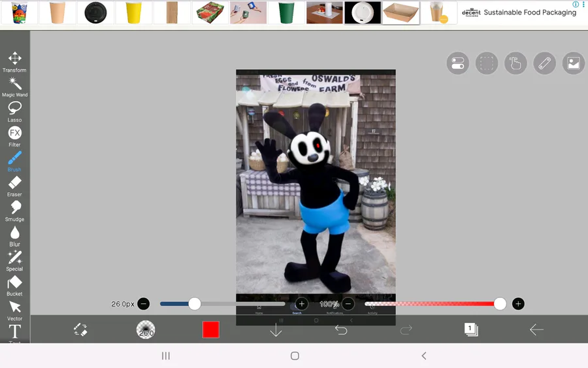This screenshot has width=588, height=368.
Task: Go back with the left arrow
Action: [x=536, y=329]
